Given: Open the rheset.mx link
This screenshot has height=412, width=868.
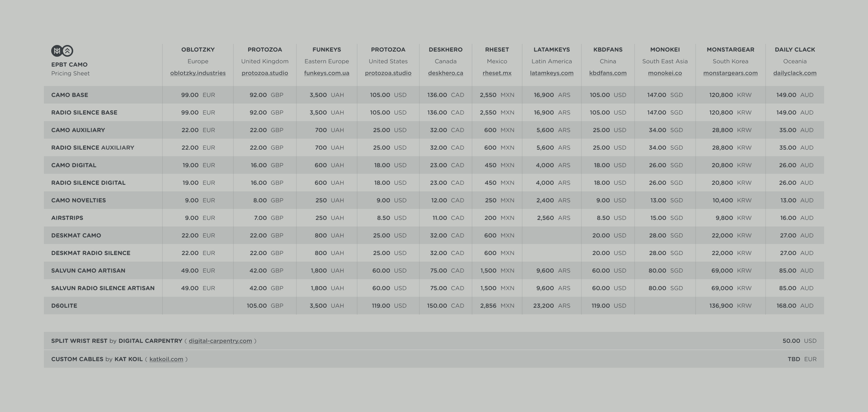Looking at the screenshot, I should tap(497, 73).
